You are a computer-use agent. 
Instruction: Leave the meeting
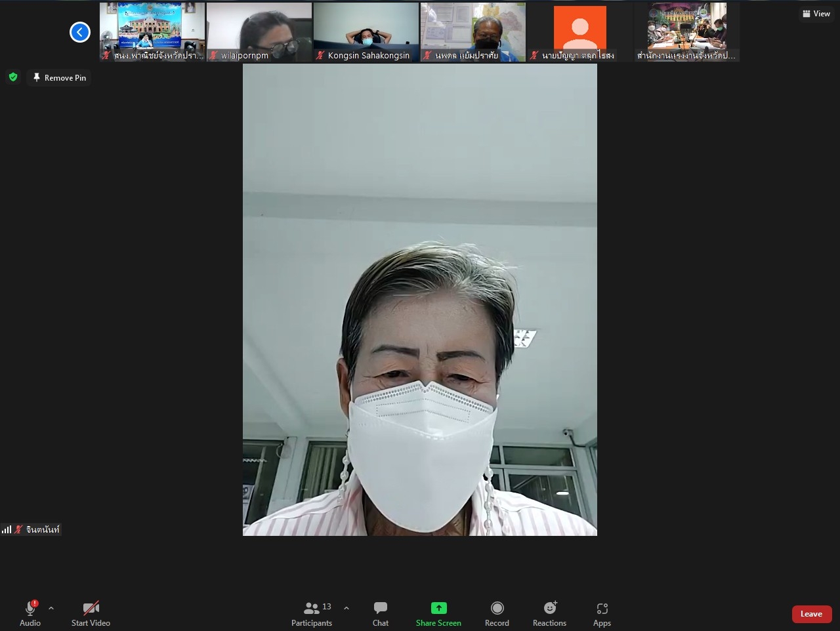click(811, 614)
